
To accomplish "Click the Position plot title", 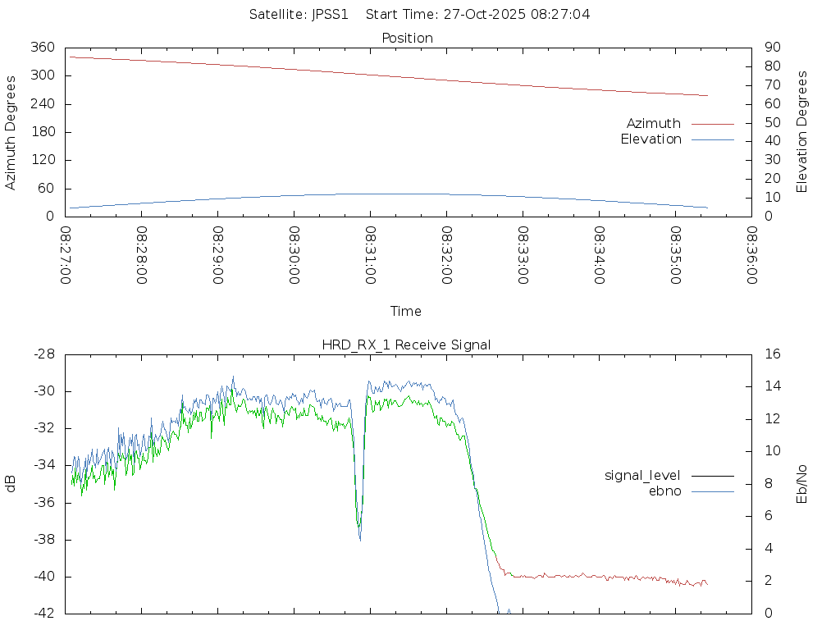I will coord(408,39).
